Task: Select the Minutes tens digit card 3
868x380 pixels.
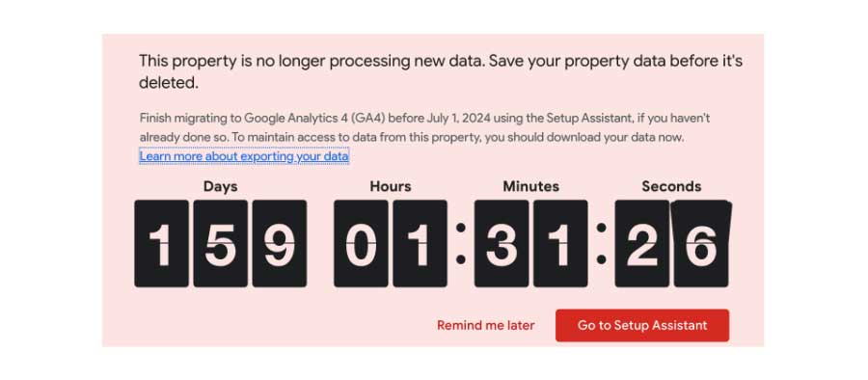Action: (502, 244)
